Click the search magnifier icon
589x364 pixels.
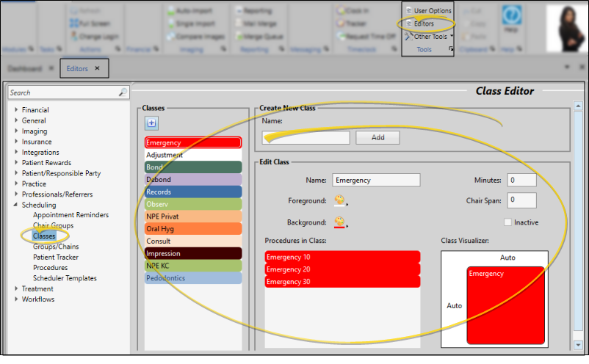tap(123, 93)
